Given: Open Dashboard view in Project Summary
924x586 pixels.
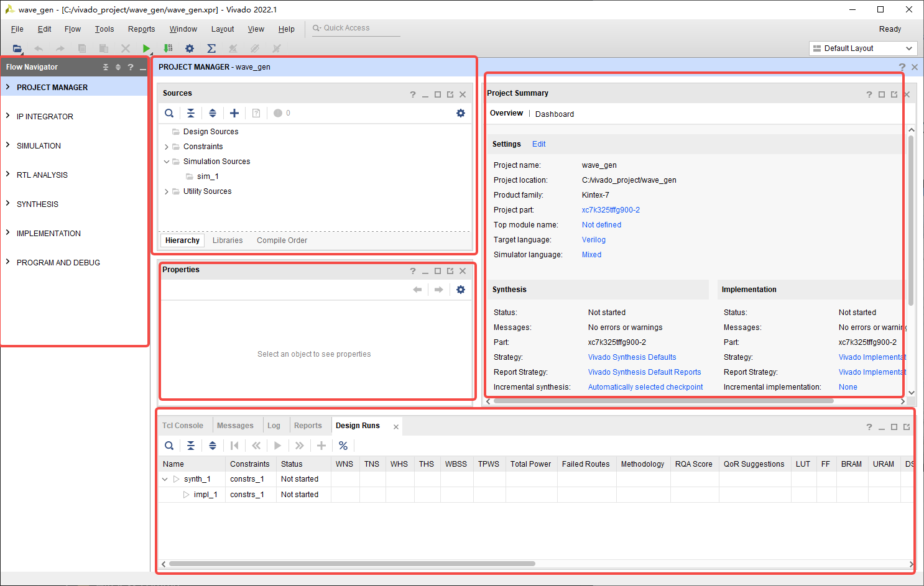Looking at the screenshot, I should click(x=555, y=114).
